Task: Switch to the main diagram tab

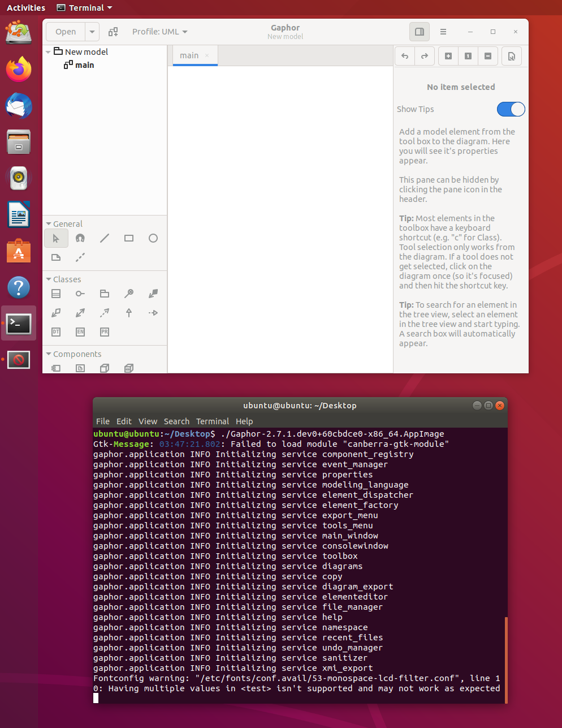Action: click(x=189, y=55)
